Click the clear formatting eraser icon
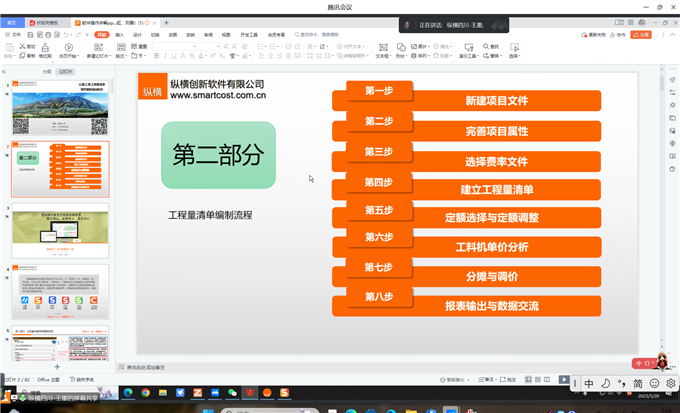The height and width of the screenshot is (413, 680). point(245,46)
